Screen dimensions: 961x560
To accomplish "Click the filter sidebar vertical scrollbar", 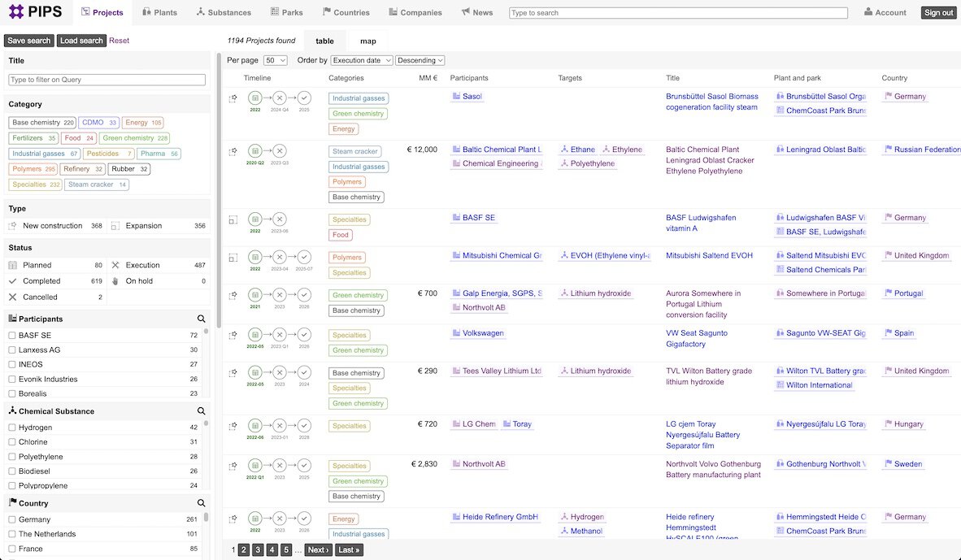I will click(219, 190).
